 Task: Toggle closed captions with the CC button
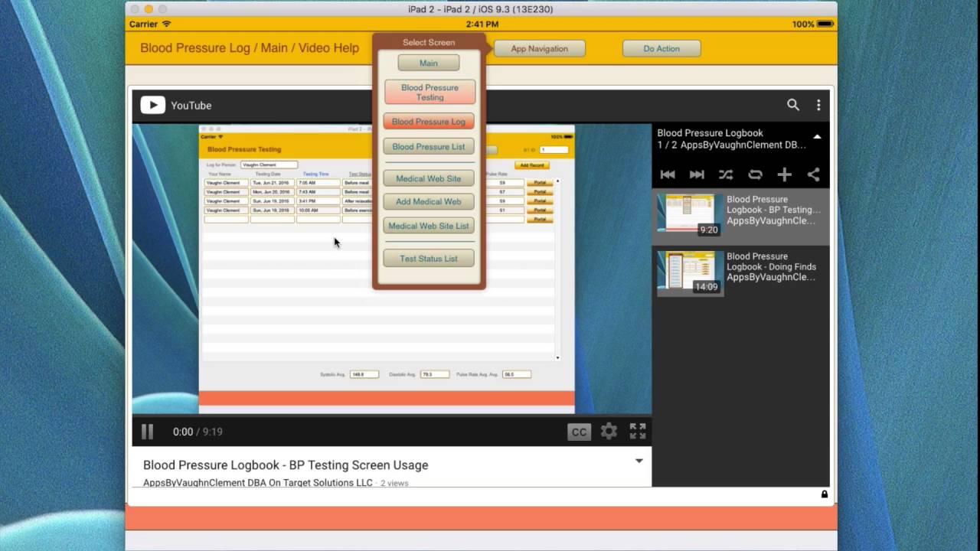pyautogui.click(x=579, y=432)
